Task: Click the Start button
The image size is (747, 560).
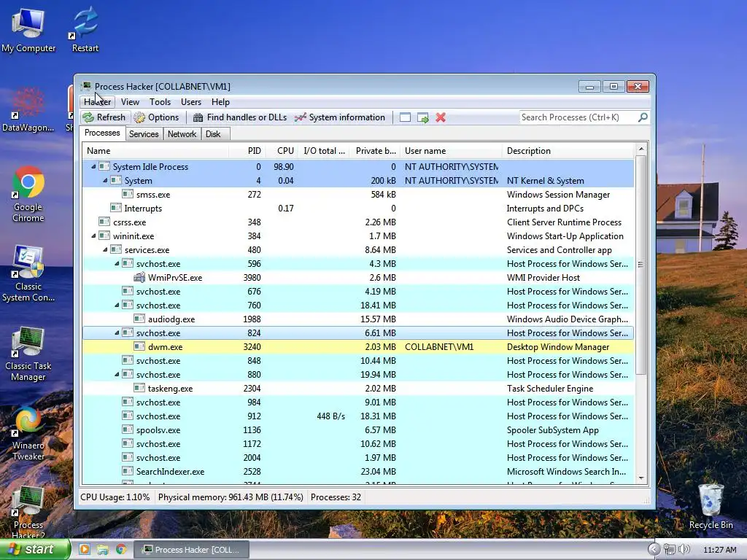Action: [x=34, y=550]
